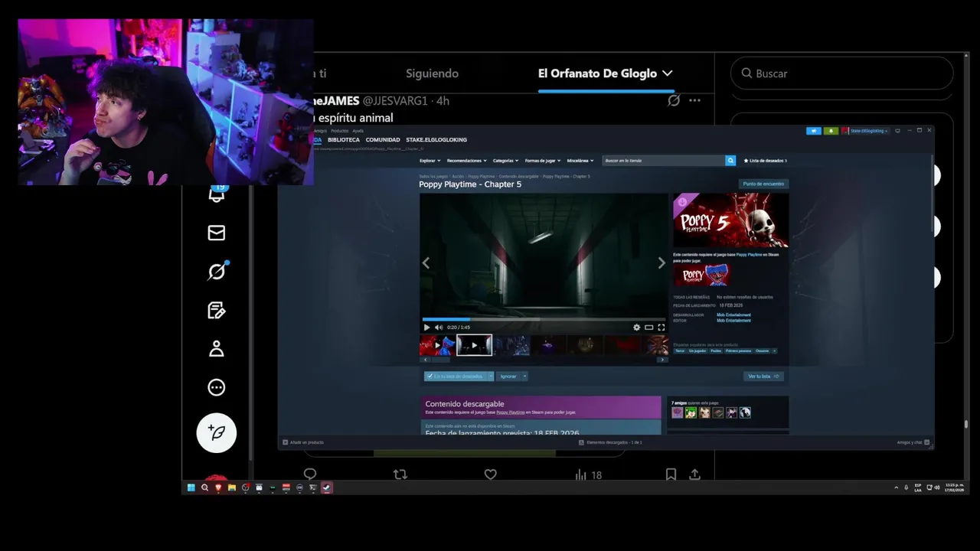The image size is (980, 551).
Task: Open Twitter profile person icon
Action: 217,349
